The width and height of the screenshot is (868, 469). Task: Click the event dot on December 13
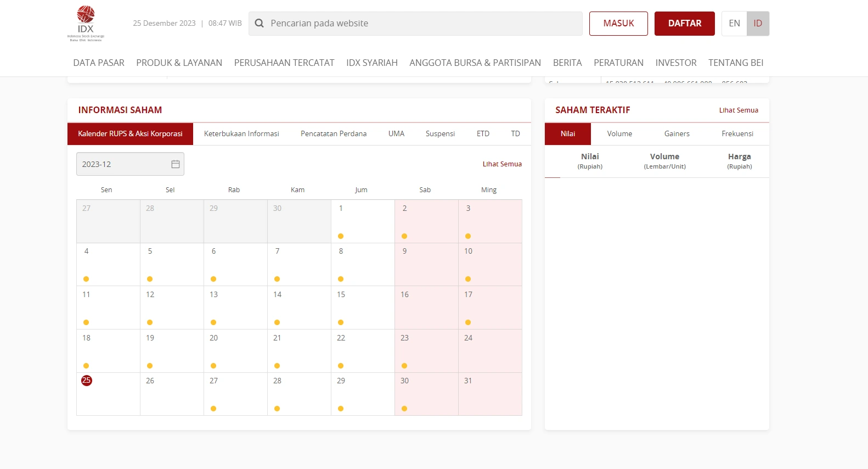tap(213, 322)
